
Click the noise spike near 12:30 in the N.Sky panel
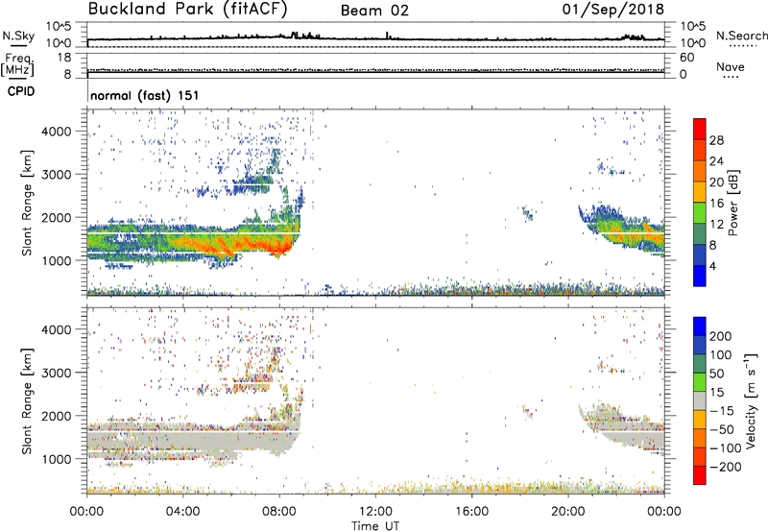tap(388, 36)
